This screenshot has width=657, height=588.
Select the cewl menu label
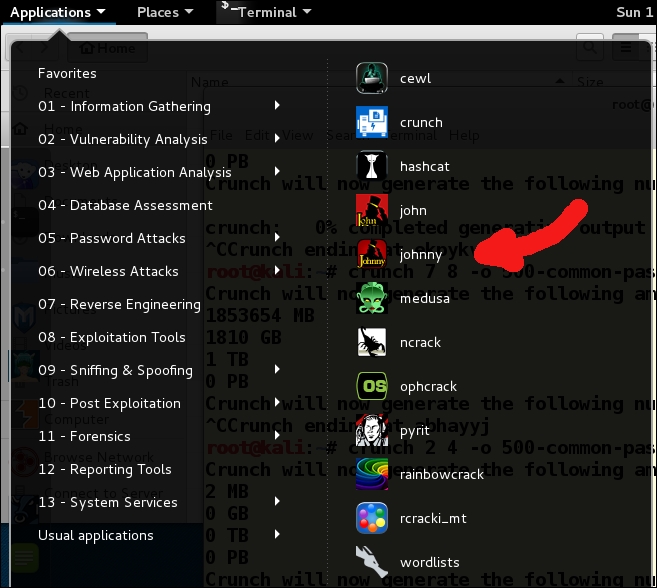[x=415, y=78]
